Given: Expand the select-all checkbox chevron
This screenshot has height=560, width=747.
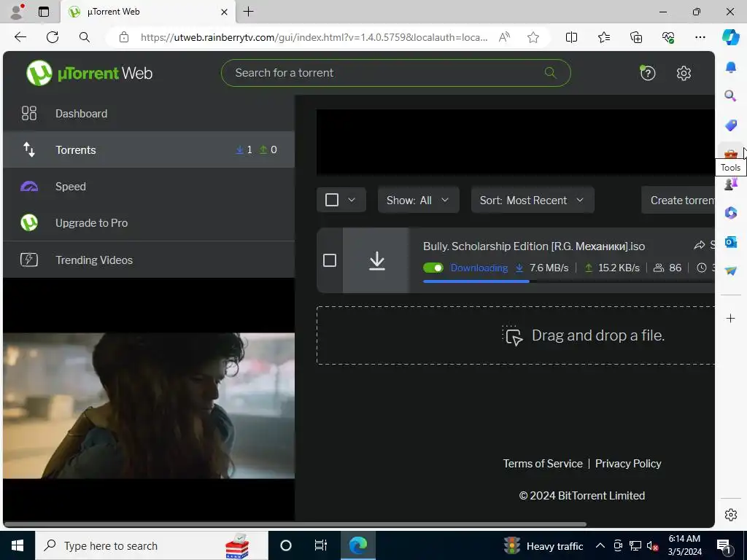Looking at the screenshot, I should 352,200.
